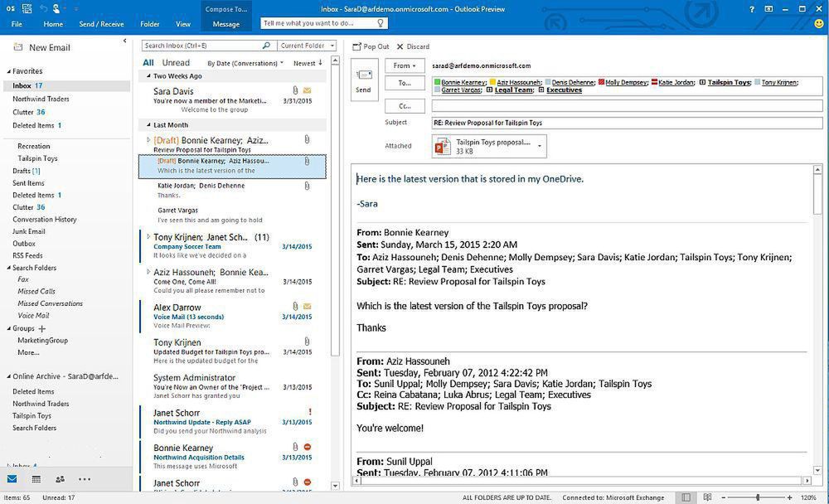Viewport: 829px width, 504px height.
Task: Collapse the Search Folders tree
Action: 8,268
